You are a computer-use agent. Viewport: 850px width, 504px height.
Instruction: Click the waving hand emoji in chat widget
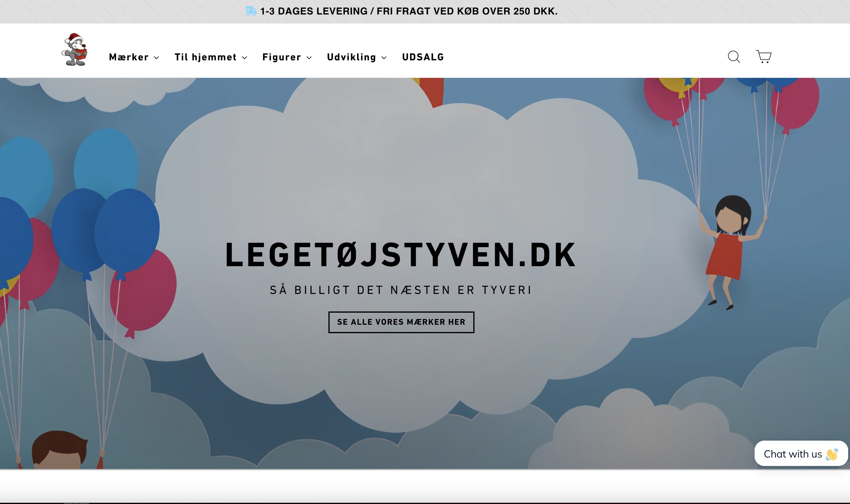tap(832, 454)
